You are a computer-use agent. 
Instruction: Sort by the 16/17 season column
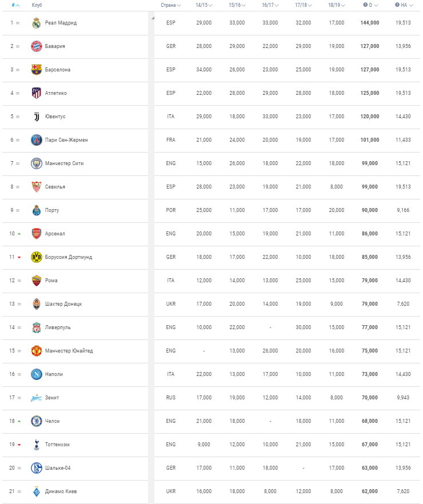pos(270,5)
